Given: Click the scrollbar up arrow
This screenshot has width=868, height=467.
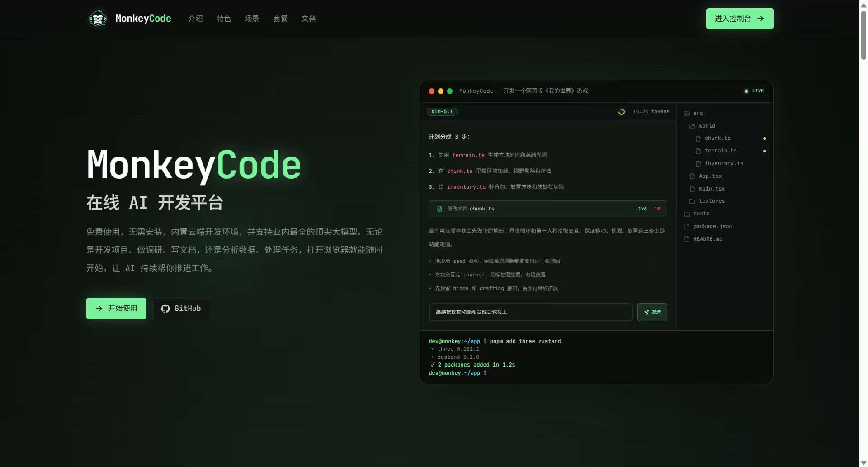Looking at the screenshot, I should click(863, 5).
